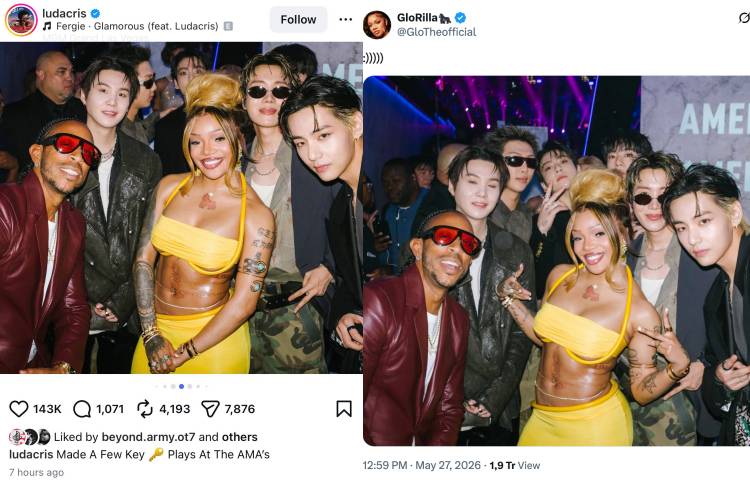View the 1,9 Tr view count

tap(515, 465)
